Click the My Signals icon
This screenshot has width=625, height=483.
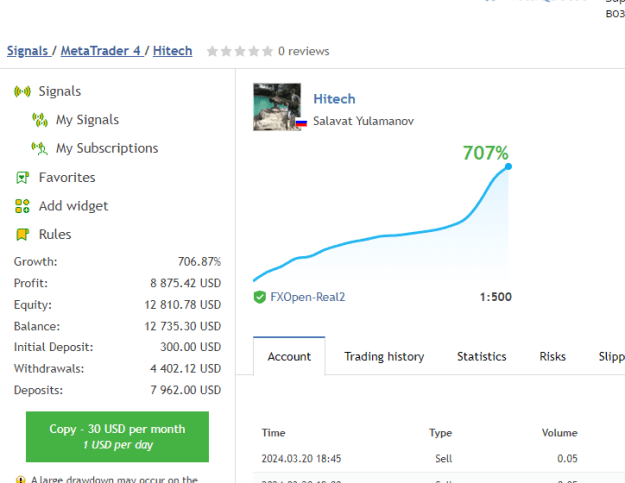40,120
